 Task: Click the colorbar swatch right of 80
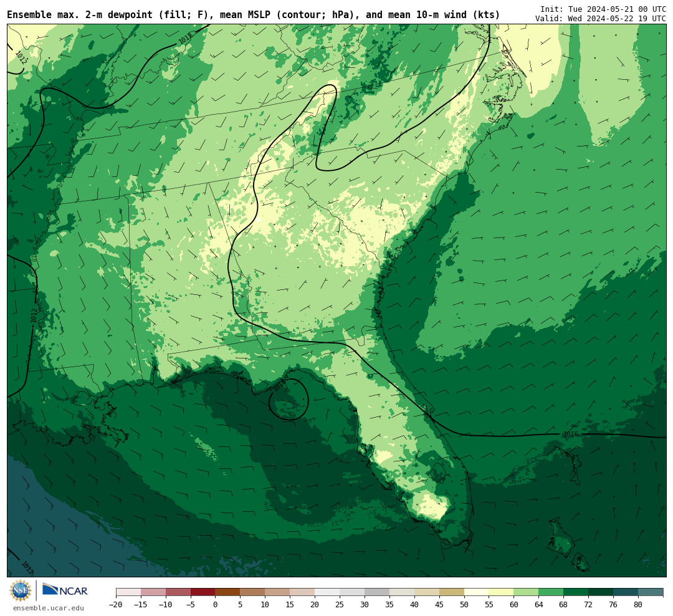click(651, 592)
